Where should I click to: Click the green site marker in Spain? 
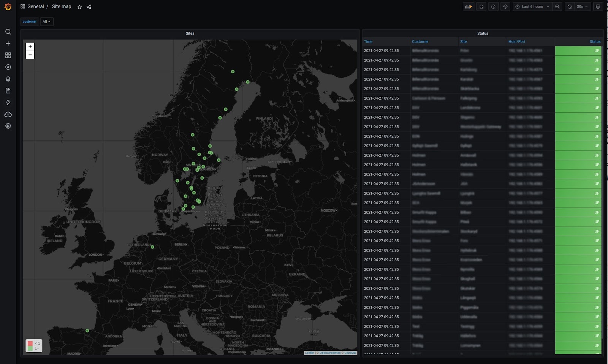tap(87, 331)
